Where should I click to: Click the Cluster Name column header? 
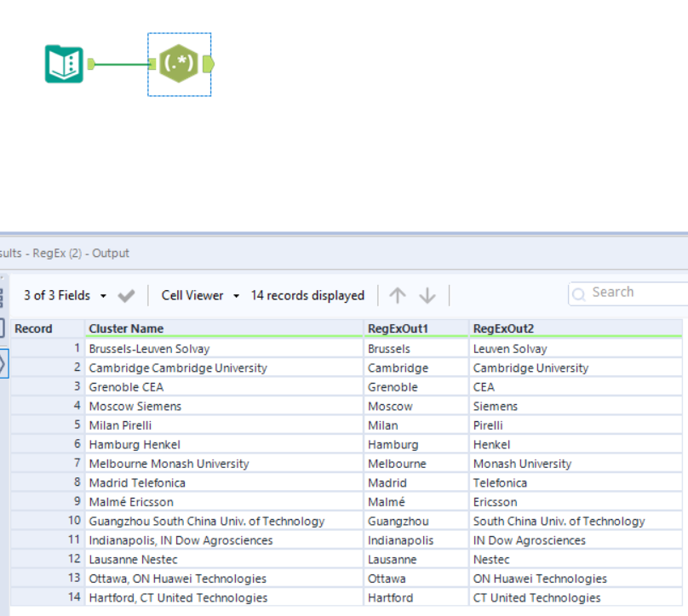click(126, 328)
